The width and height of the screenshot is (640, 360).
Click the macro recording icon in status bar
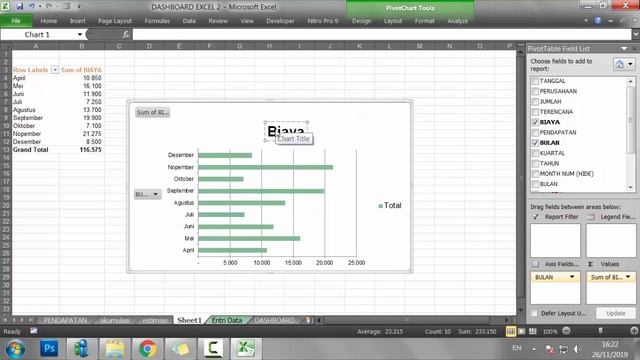coord(34,331)
